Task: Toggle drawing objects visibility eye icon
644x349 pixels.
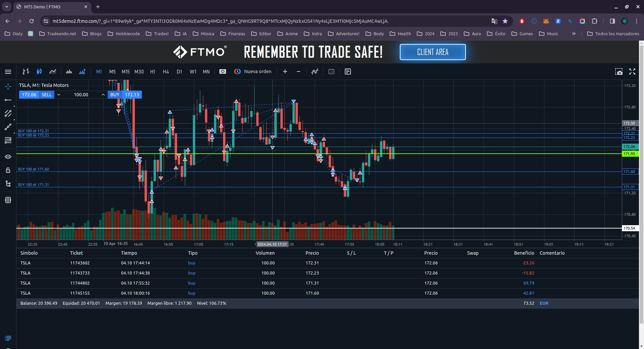Action: click(8, 157)
